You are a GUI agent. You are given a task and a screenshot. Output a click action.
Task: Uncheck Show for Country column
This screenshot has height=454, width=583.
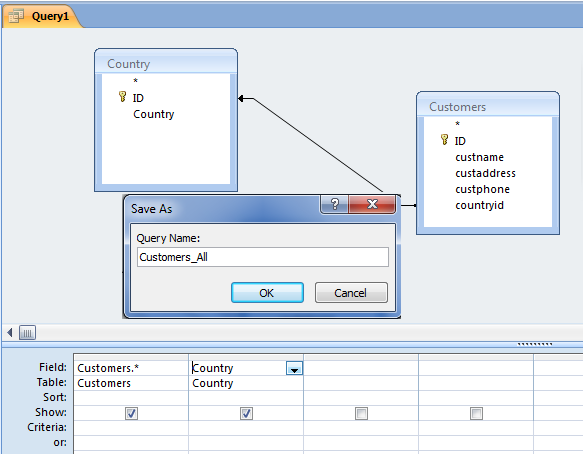[246, 413]
